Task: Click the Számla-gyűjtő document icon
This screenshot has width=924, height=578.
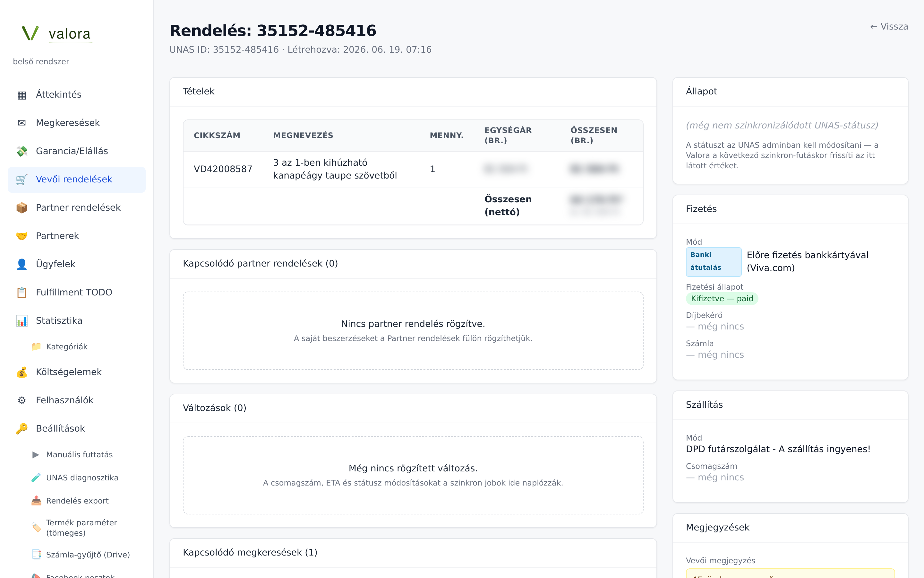Action: click(x=36, y=555)
